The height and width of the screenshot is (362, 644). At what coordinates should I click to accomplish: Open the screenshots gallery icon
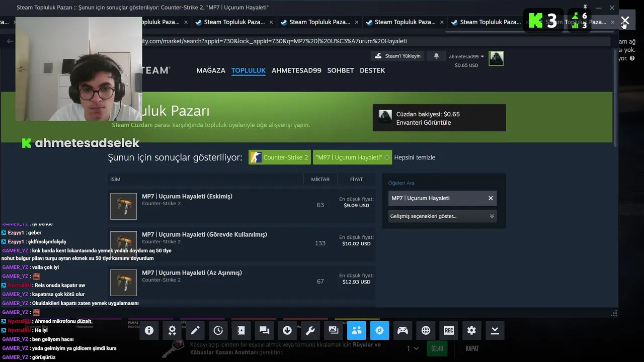coord(334,330)
